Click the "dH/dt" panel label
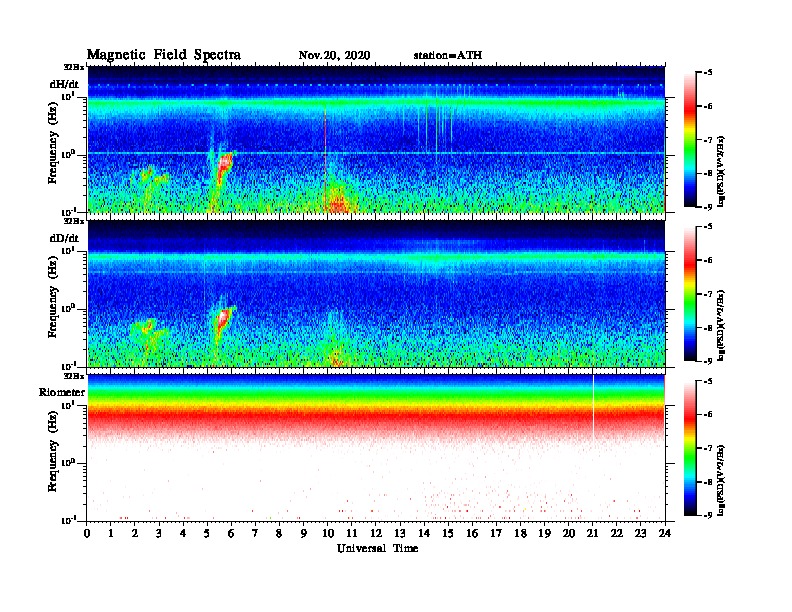Image resolution: width=792 pixels, height=612 pixels. coord(64,84)
